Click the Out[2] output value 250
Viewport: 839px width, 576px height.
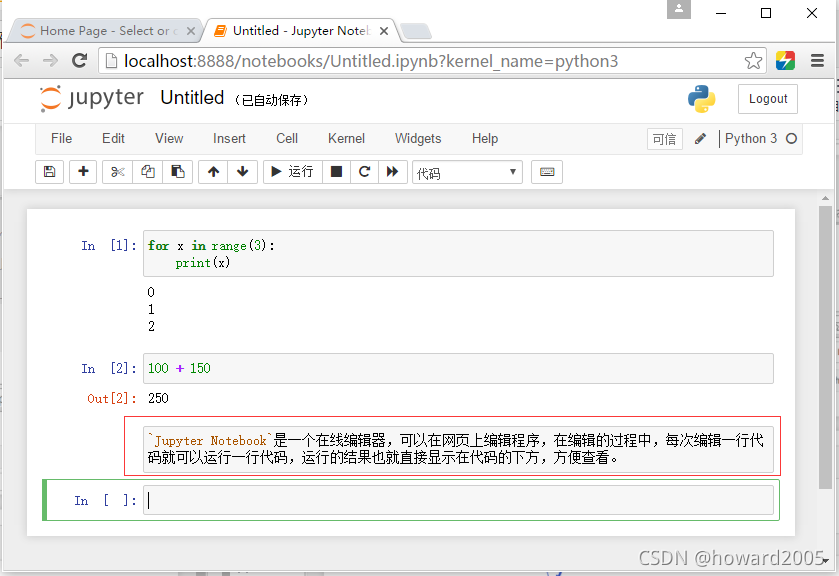tap(158, 398)
